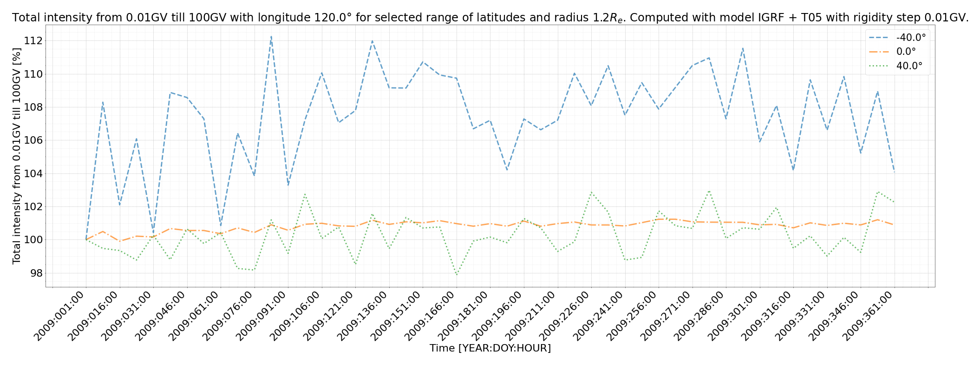This screenshot has height=365, width=980.
Task: Click the green line's lowest dip below 98
Action: pos(457,275)
